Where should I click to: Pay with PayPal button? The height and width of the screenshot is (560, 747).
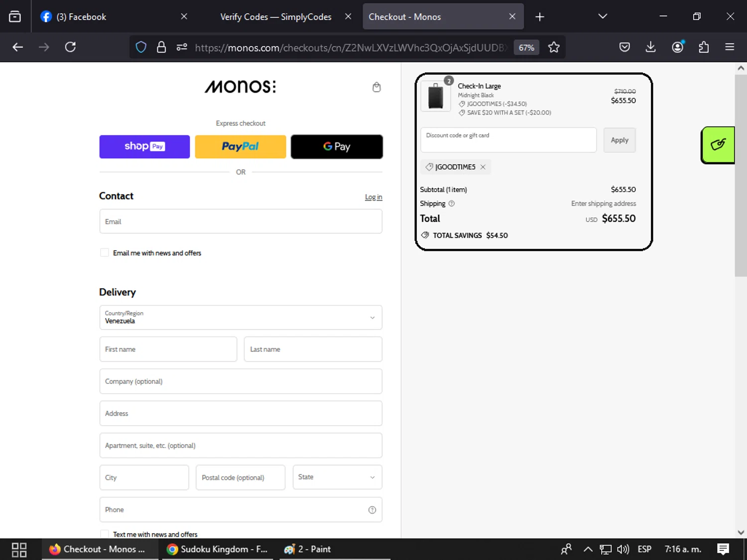point(241,147)
